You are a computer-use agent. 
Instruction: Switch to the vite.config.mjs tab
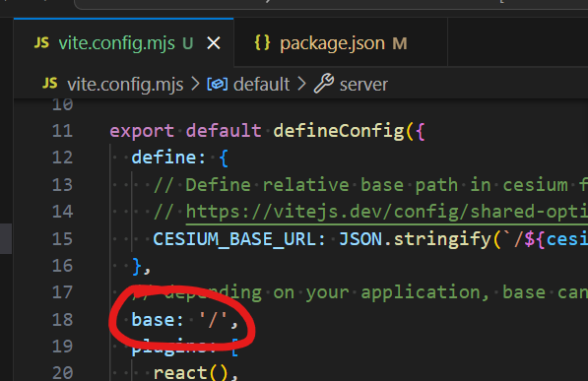tap(123, 43)
